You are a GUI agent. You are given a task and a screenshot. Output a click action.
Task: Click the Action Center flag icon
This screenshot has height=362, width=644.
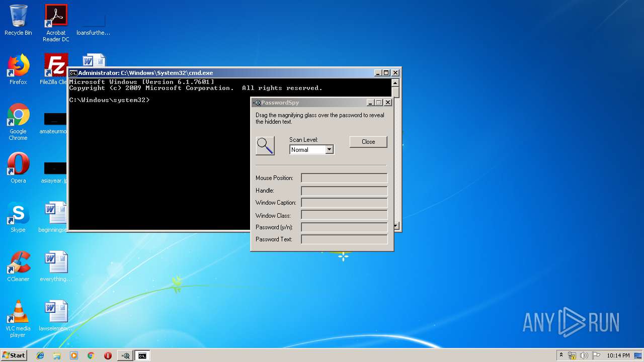pyautogui.click(x=596, y=355)
